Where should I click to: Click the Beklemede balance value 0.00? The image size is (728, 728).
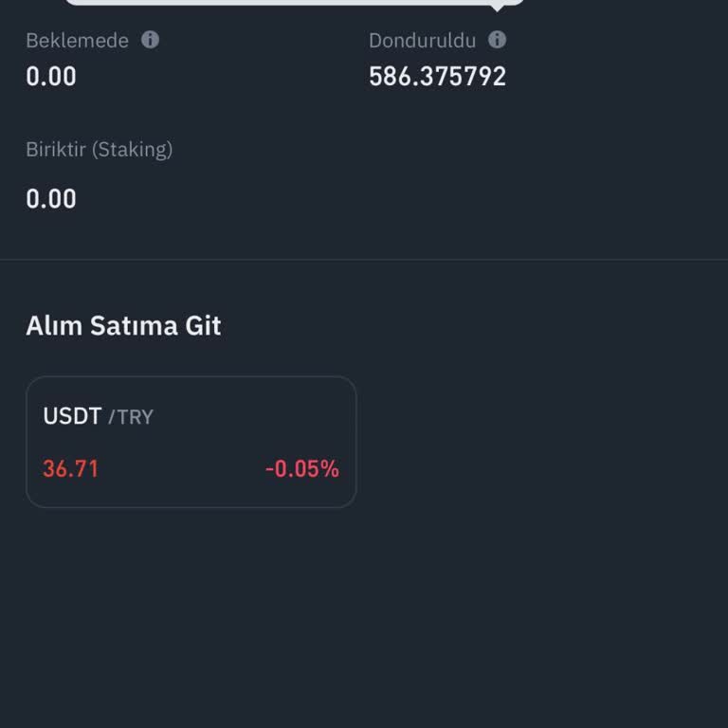click(x=51, y=77)
